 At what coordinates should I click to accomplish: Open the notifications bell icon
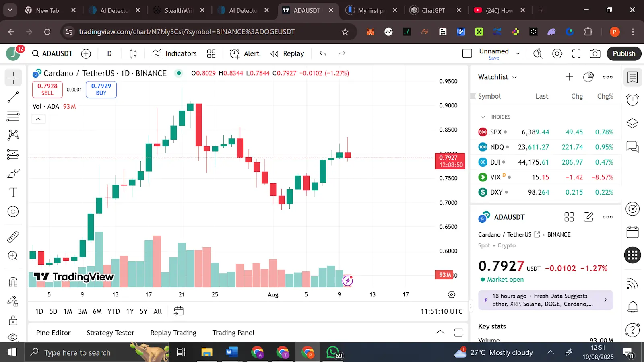point(633,307)
